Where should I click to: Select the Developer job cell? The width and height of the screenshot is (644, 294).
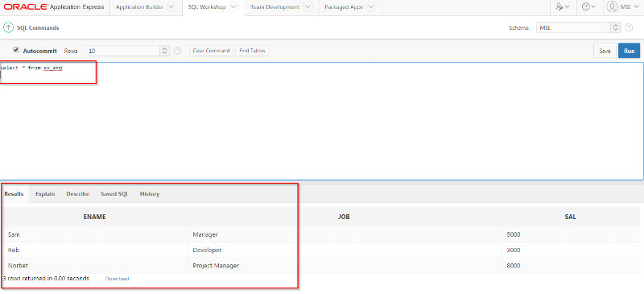344,250
